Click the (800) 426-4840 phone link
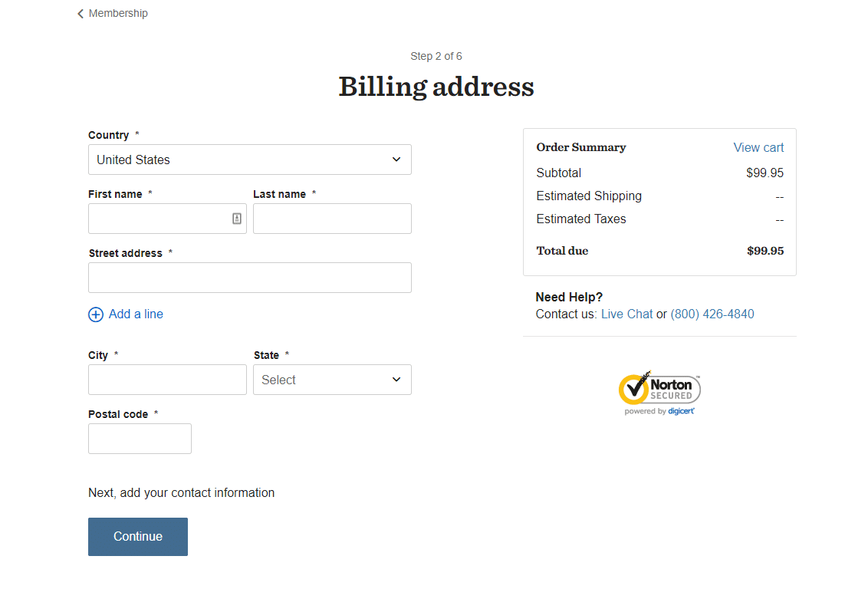 pos(712,314)
